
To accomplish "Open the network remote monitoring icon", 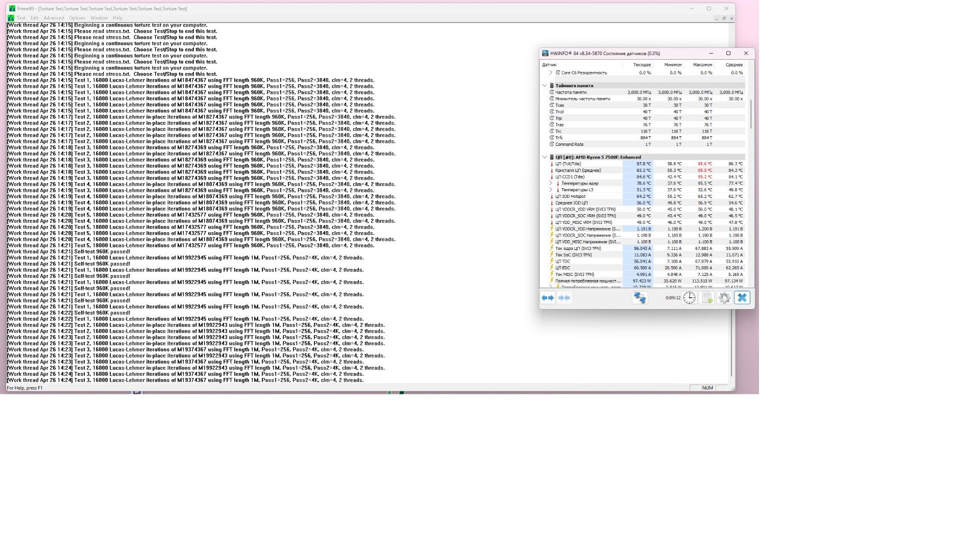I will pyautogui.click(x=640, y=298).
